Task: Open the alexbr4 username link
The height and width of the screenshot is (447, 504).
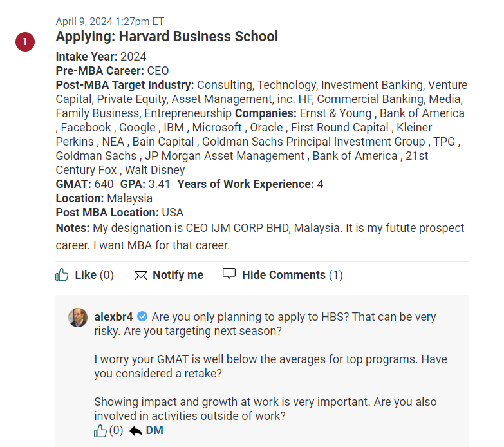Action: [113, 317]
